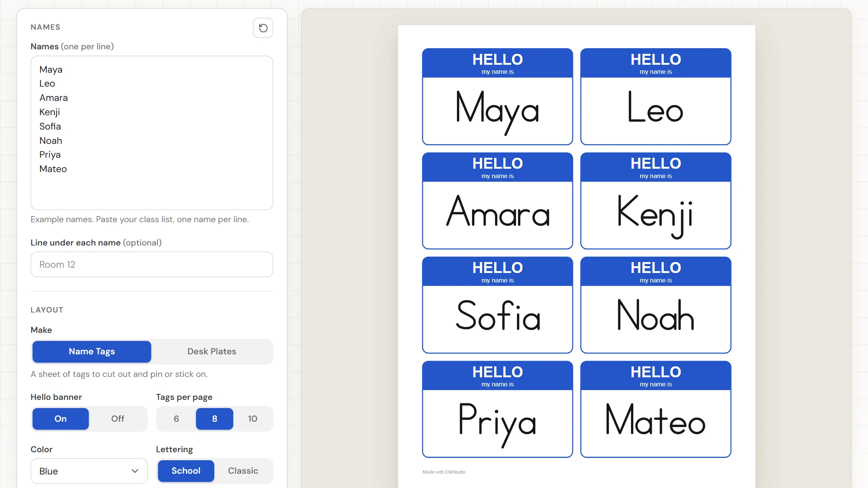The width and height of the screenshot is (868, 488).
Task: Set tags per page to 10
Action: point(252,419)
